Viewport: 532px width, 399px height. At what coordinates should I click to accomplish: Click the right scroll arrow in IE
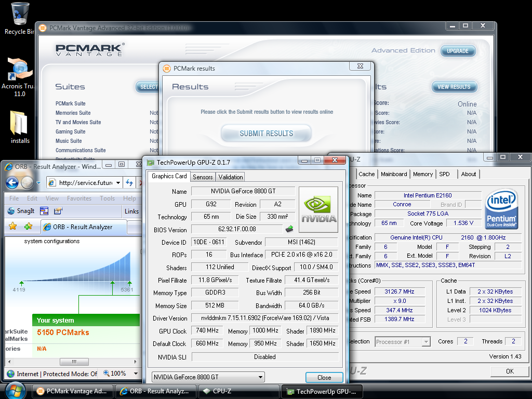136,362
